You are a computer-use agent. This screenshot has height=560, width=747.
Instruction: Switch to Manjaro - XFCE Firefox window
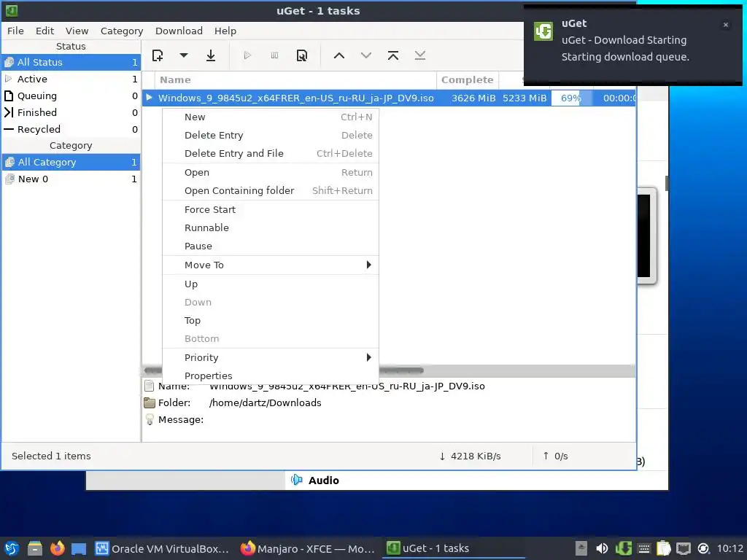click(x=308, y=548)
